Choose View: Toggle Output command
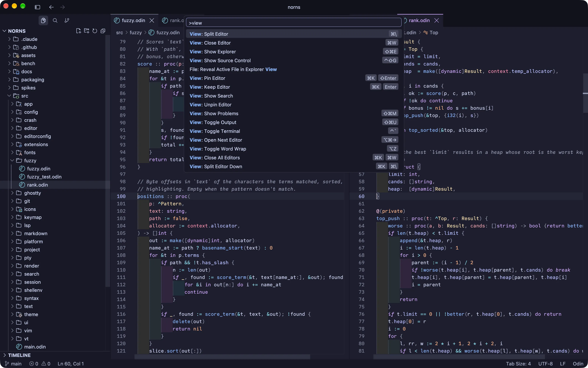This screenshot has width=588, height=368. tap(293, 122)
